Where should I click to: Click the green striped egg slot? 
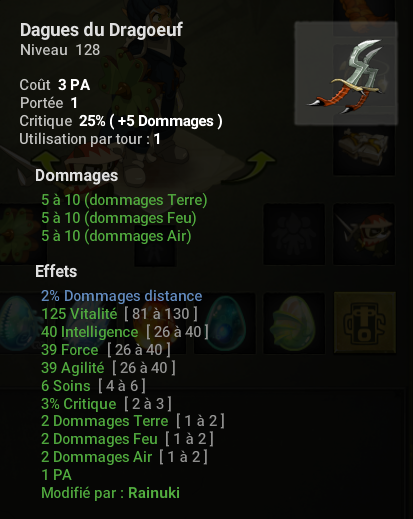pos(294,323)
